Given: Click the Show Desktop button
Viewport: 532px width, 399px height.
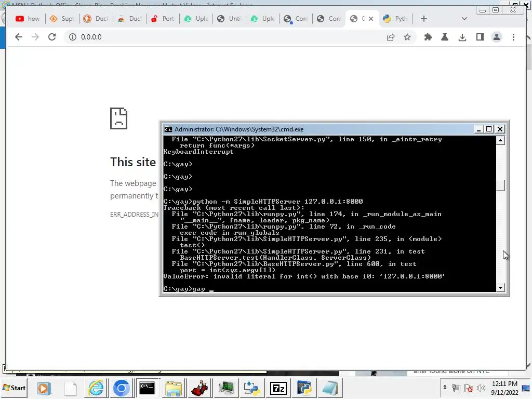Looking at the screenshot, I should [x=527, y=388].
